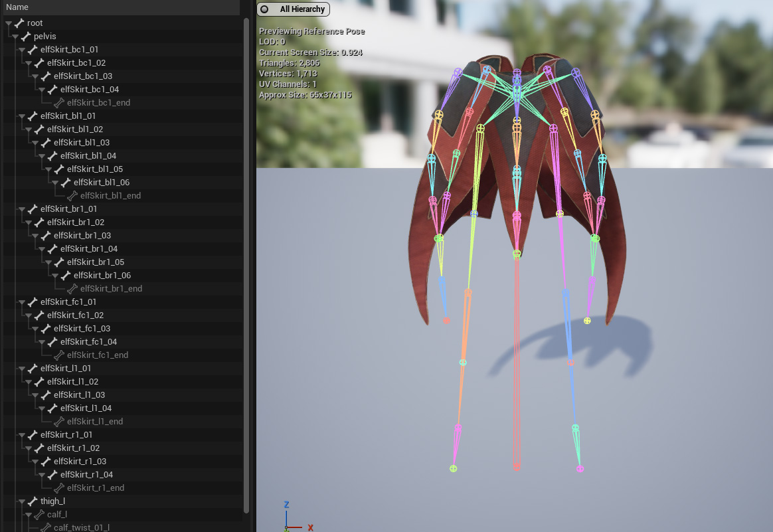This screenshot has height=532, width=773.
Task: Click the bone icon for elfSkirt_bc1_03
Action: click(46, 76)
